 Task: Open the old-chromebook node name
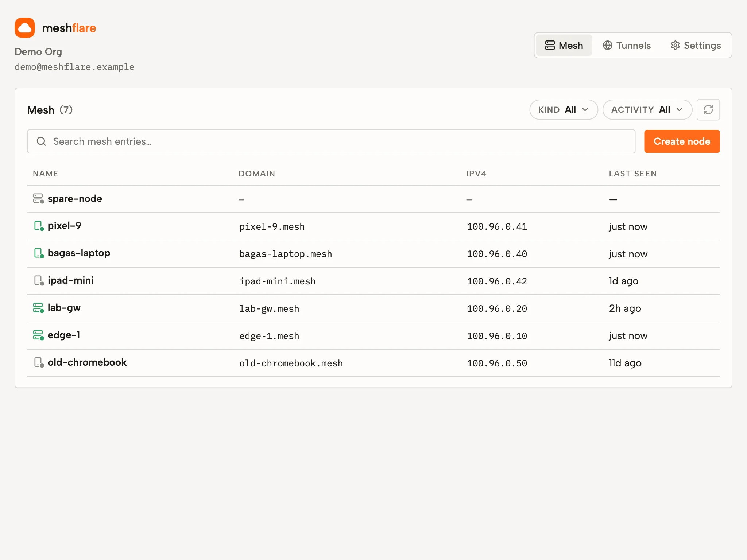point(87,362)
